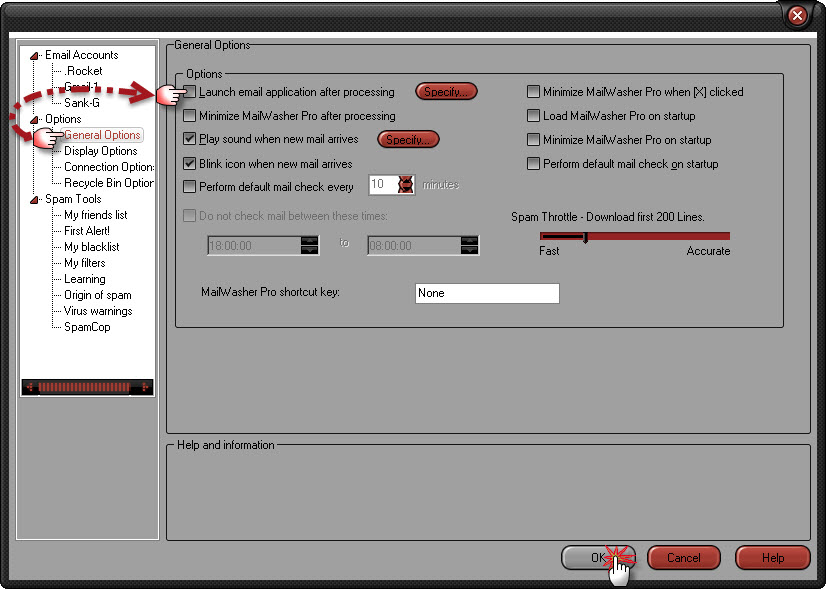Collapse the Email Accounts tree node
This screenshot has width=826, height=589.
(34, 56)
